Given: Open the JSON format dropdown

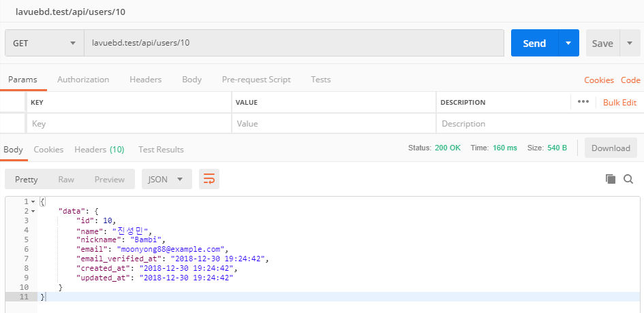Looking at the screenshot, I should (166, 179).
